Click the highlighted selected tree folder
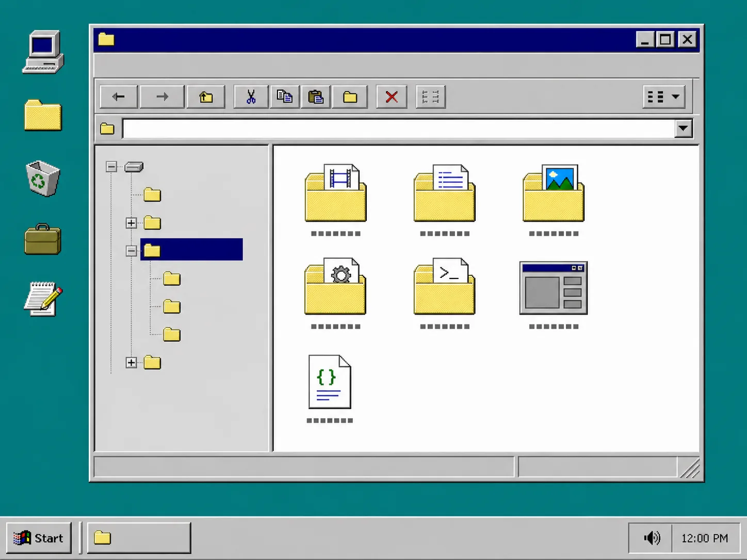This screenshot has width=747, height=560. pos(191,250)
